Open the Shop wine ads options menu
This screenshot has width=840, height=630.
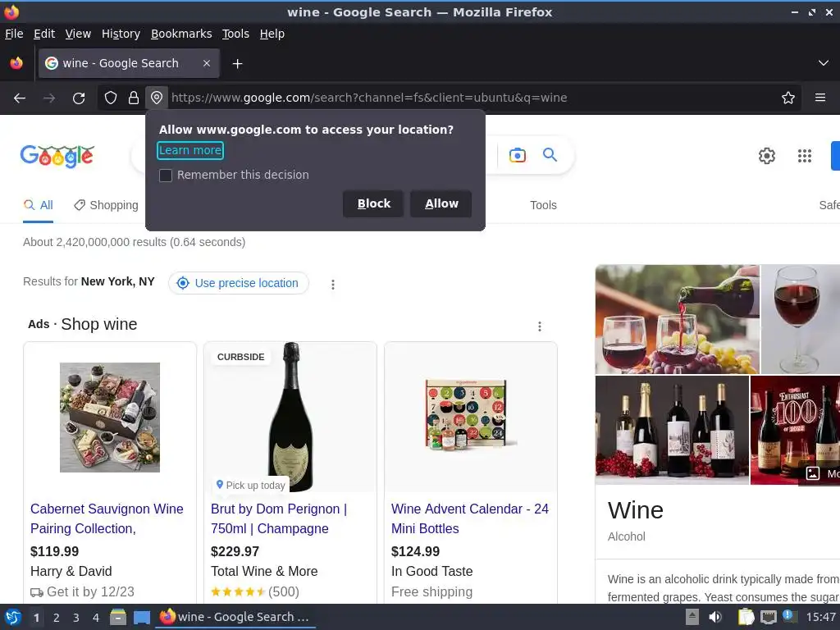tap(540, 326)
